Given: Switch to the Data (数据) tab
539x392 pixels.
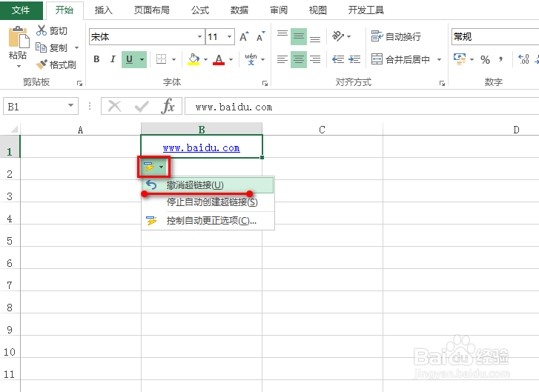Looking at the screenshot, I should [239, 10].
